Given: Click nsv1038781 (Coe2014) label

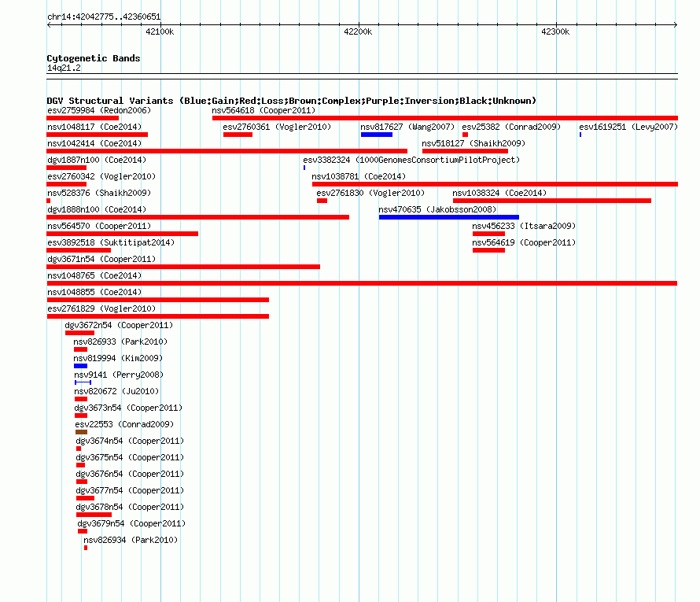Looking at the screenshot, I should (x=359, y=176).
